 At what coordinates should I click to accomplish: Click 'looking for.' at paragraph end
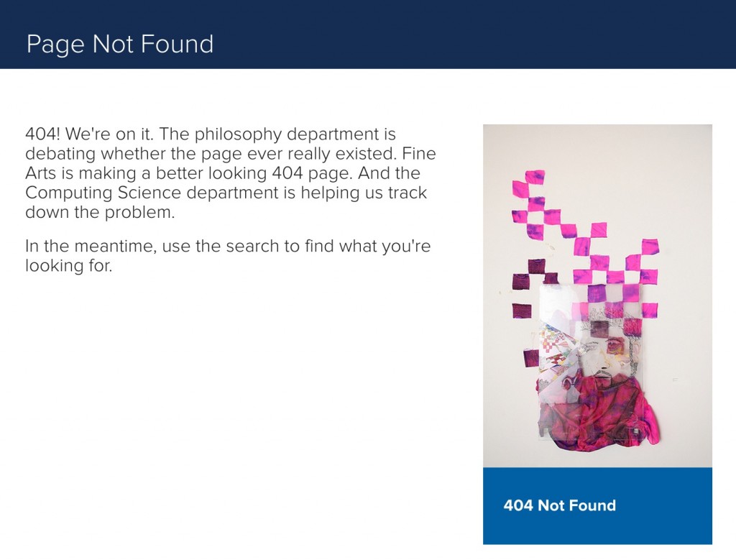68,266
